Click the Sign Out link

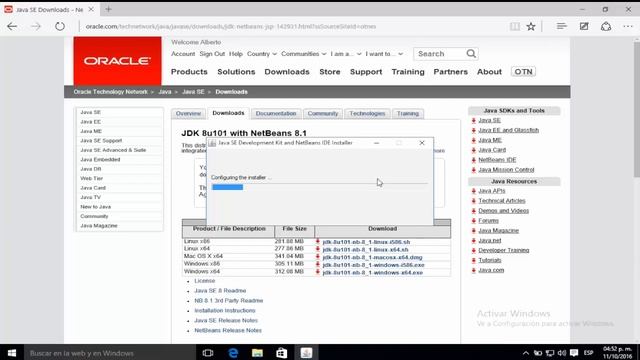[x=212, y=54]
